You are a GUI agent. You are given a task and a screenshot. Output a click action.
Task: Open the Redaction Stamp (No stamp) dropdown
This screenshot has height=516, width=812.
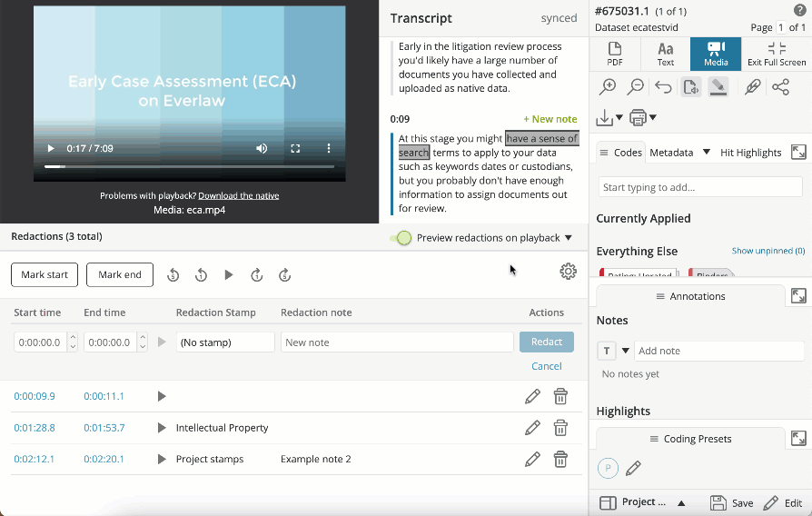[224, 342]
